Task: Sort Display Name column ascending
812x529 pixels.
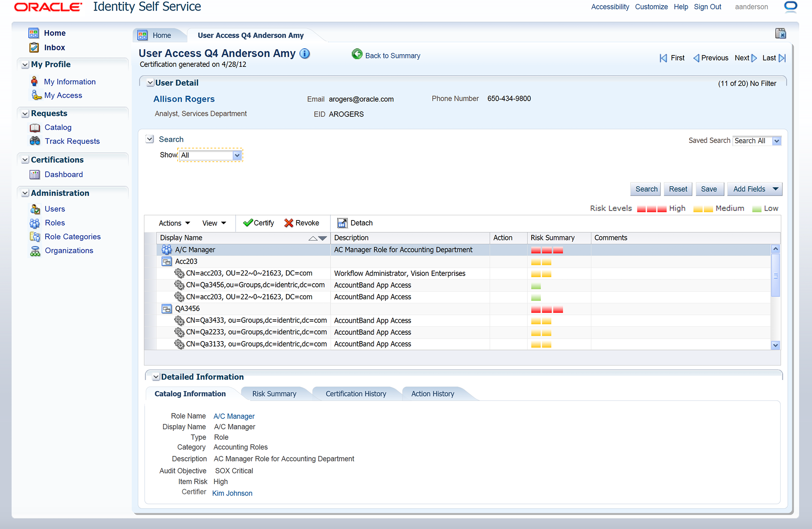Action: (x=313, y=238)
